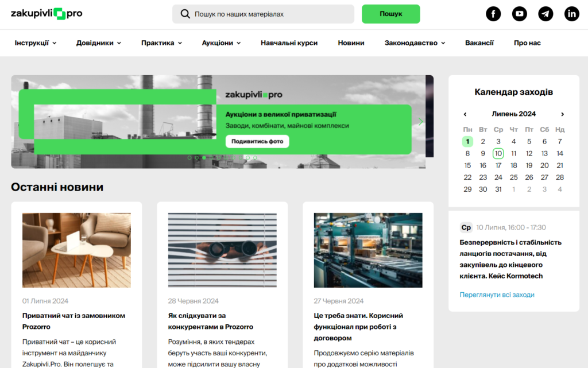Click the zakupivli.pro logo

point(47,14)
